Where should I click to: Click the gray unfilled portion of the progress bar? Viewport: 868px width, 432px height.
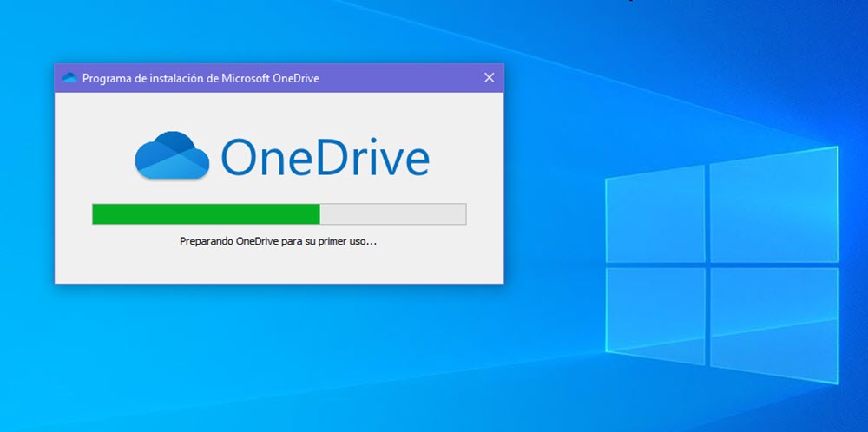(x=392, y=214)
